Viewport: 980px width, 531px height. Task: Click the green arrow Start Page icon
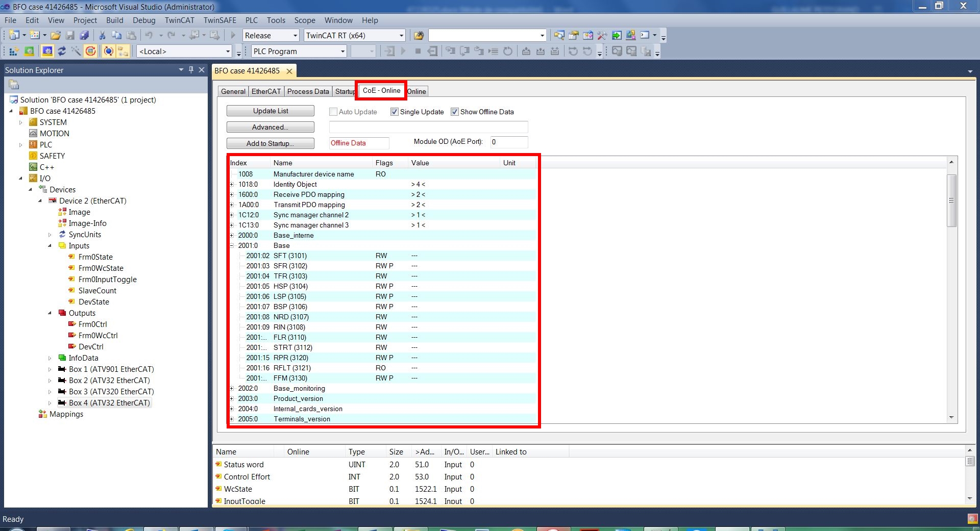pos(617,35)
